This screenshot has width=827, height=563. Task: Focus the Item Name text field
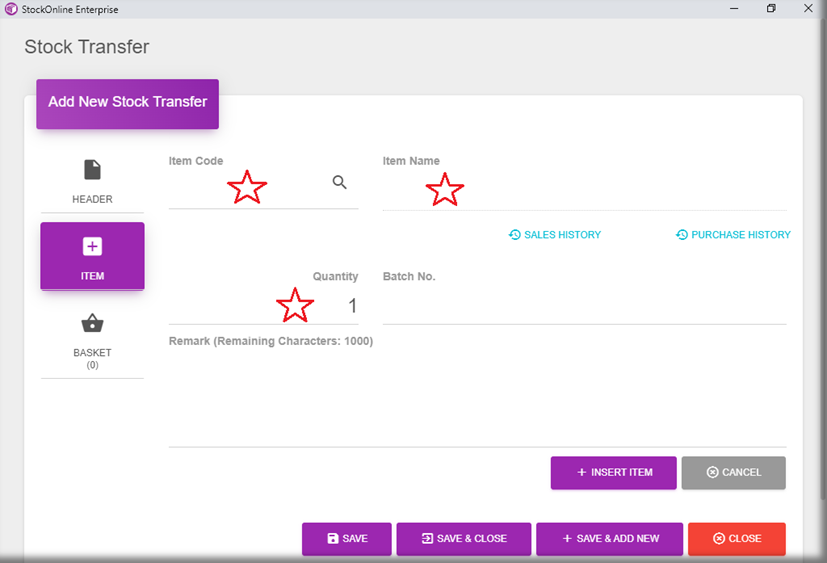(x=584, y=192)
